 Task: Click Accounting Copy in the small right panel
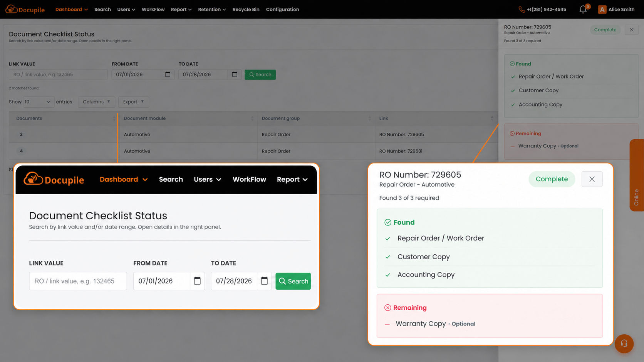pos(540,105)
